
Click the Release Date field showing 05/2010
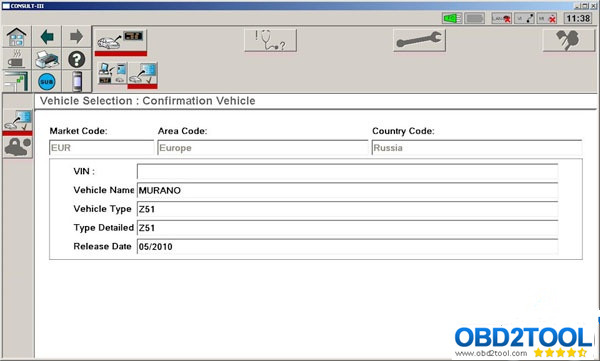[347, 247]
